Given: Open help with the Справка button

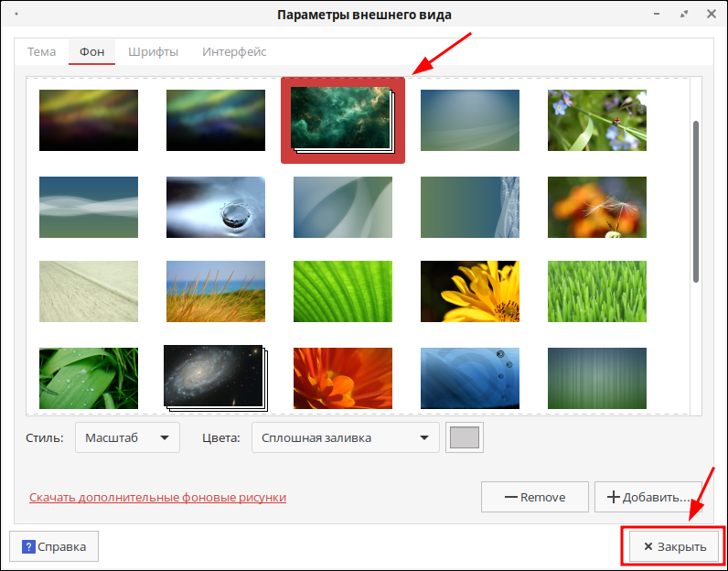Looking at the screenshot, I should pyautogui.click(x=54, y=546).
